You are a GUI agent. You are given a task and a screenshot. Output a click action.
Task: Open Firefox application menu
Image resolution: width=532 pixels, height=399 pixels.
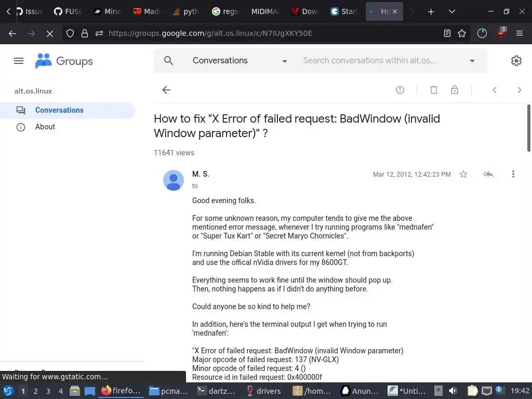[x=520, y=33]
